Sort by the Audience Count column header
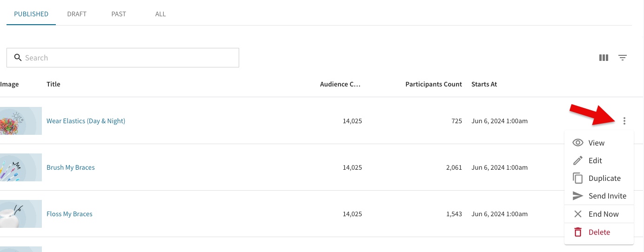This screenshot has width=644, height=252. 341,84
